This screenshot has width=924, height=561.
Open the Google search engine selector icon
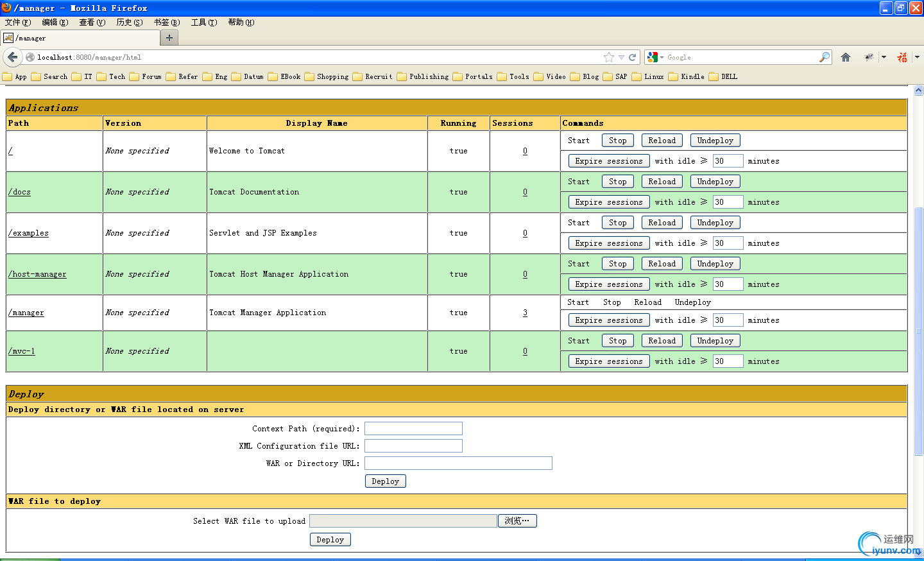coord(655,57)
